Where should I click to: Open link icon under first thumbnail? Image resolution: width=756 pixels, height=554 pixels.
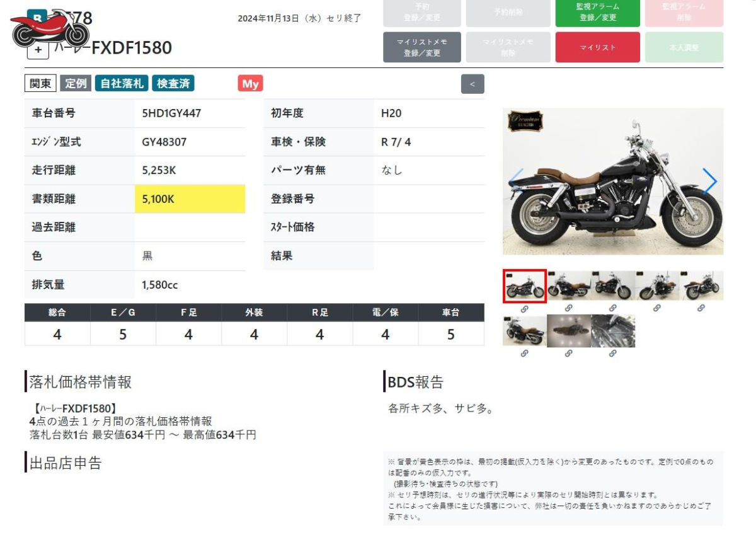tap(524, 308)
